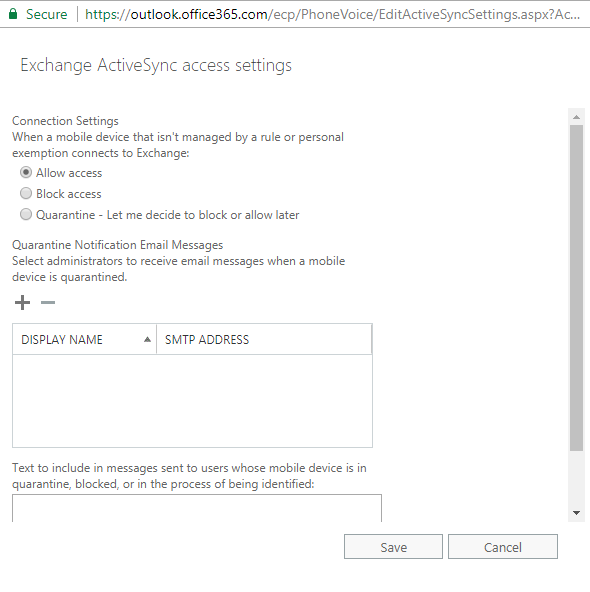Click the Secure label in the address bar
590x592 pixels.
46,14
